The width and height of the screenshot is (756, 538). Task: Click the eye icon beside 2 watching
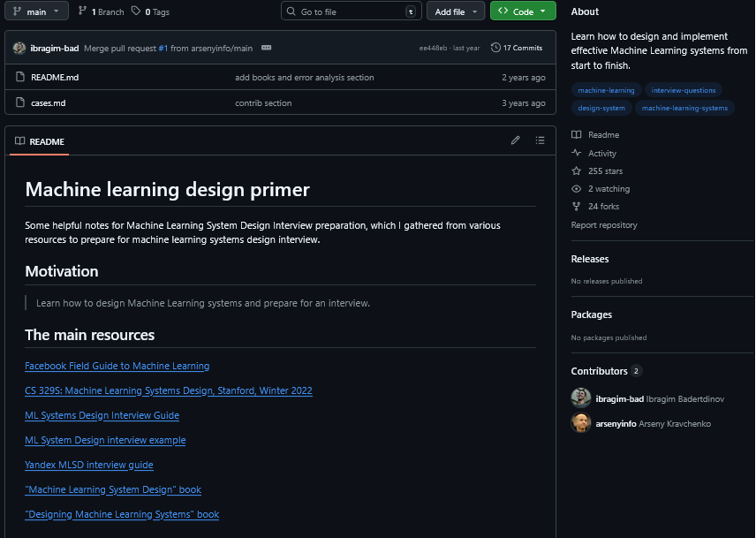576,188
